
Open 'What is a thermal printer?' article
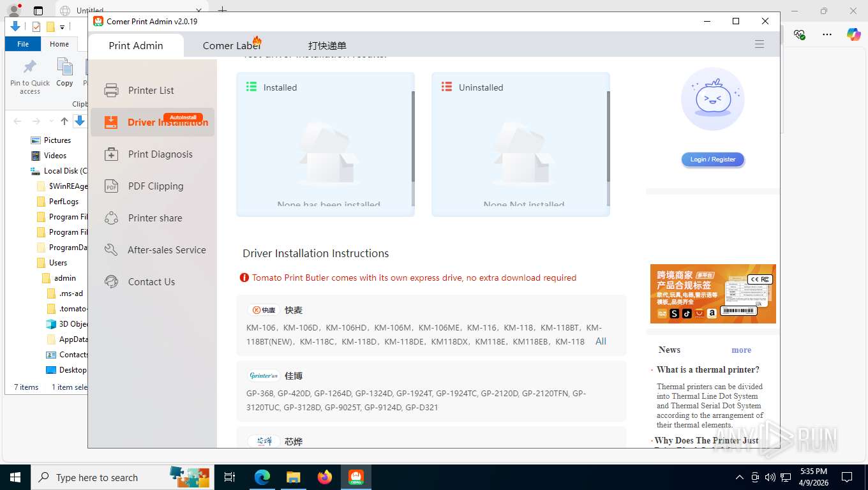[708, 369]
